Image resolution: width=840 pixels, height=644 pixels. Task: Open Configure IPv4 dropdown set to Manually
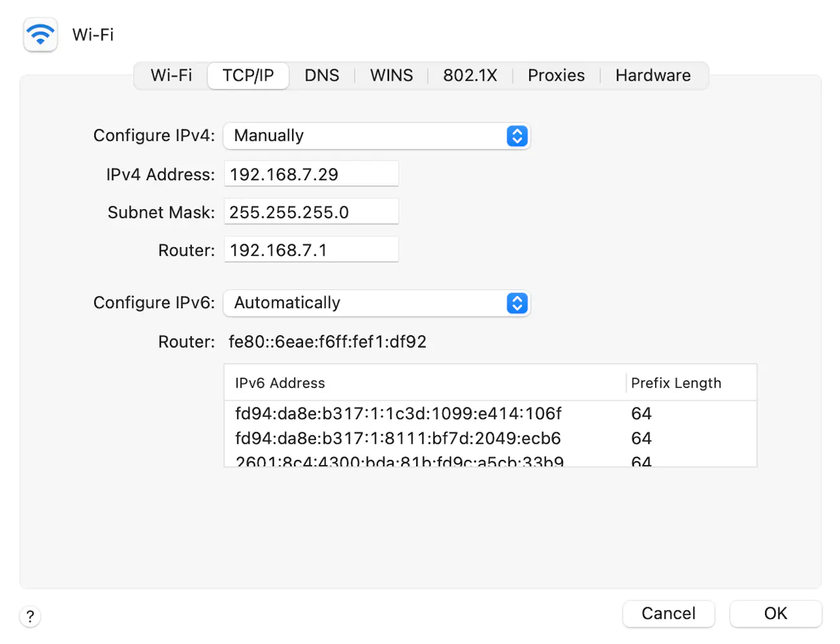376,136
